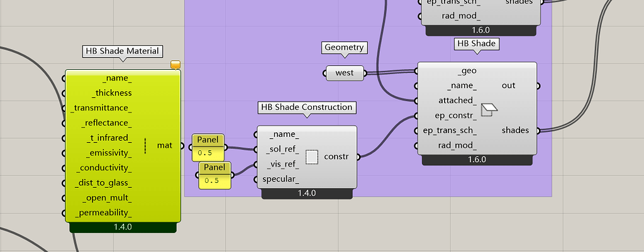Viewport: 644px width, 252px height.
Task: Select the Panel connected to _vis_ref_
Action: pyautogui.click(x=215, y=175)
